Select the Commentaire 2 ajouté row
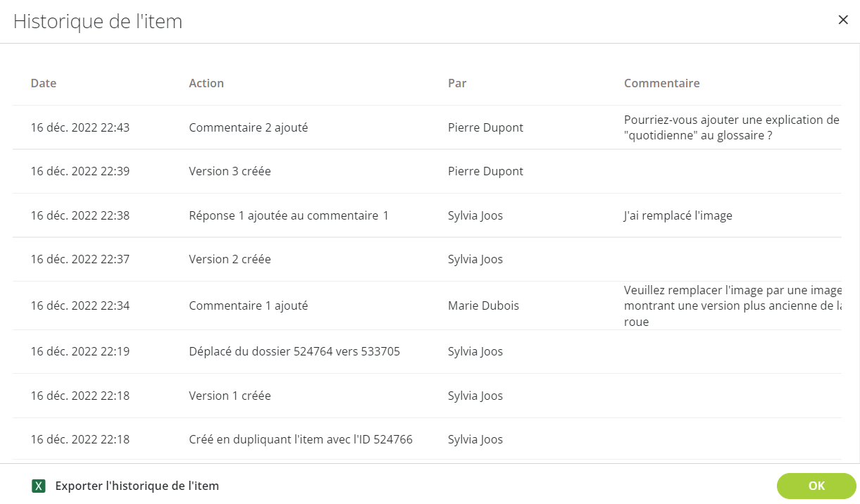The image size is (860, 504). 427,127
